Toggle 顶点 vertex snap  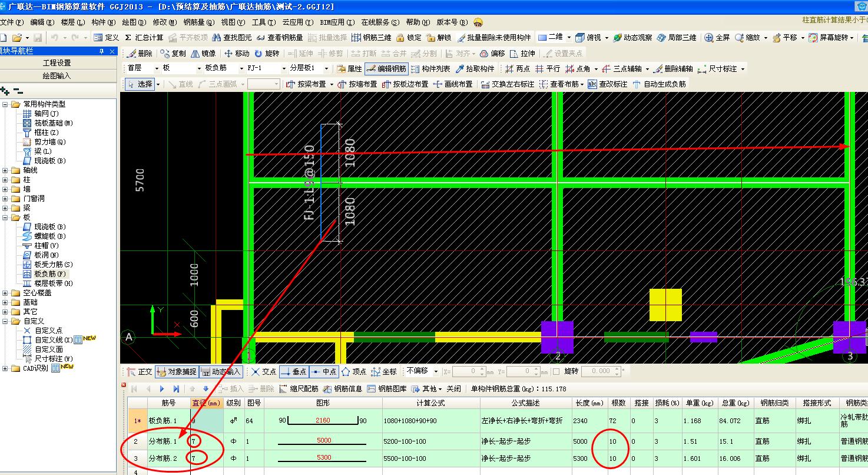354,372
